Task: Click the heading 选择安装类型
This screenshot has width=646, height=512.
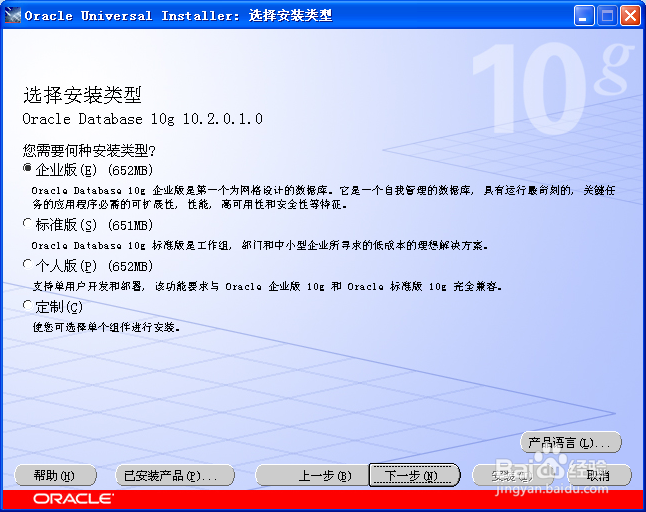Action: pos(82,95)
